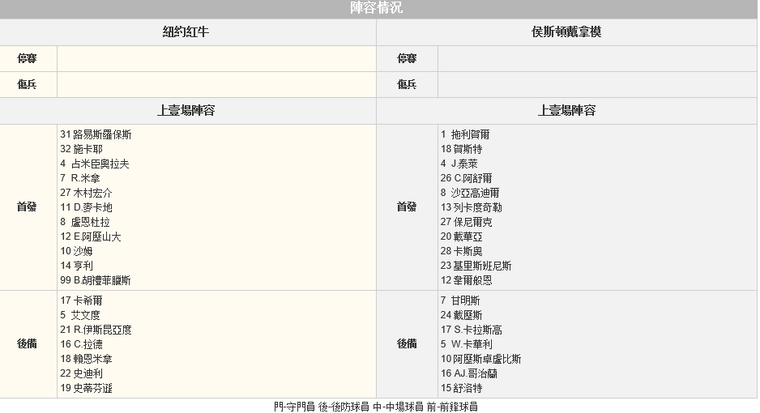Click 後備 label in 紐約紅牛 lineup
Viewport: 760px width, 413px height.
[x=27, y=344]
